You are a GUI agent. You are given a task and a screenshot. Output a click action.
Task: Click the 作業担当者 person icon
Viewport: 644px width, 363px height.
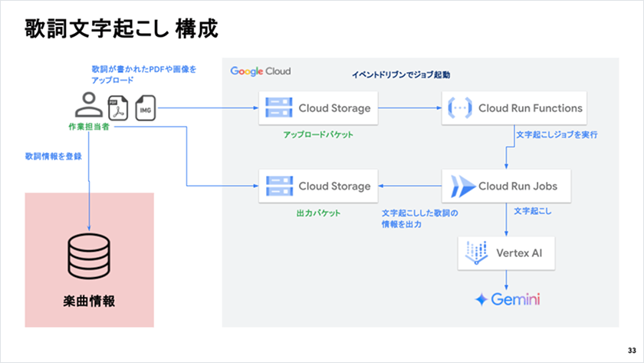point(89,105)
